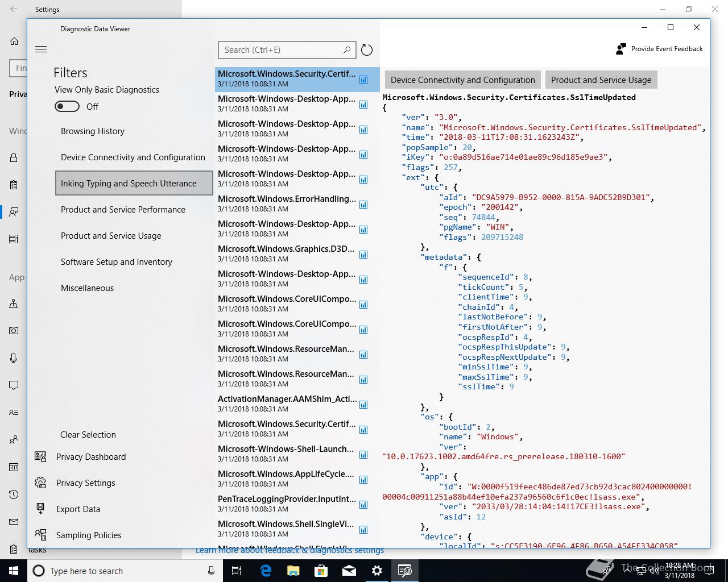The width and height of the screenshot is (728, 582).
Task: Launch Microsoft Edge from the taskbar
Action: tap(266, 571)
